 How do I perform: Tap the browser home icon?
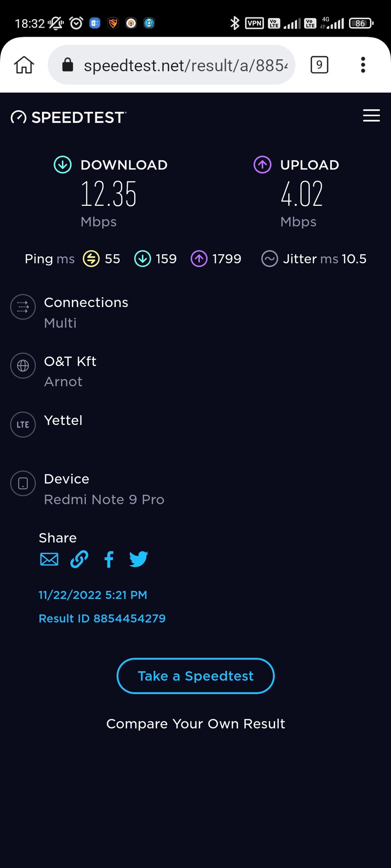[x=24, y=65]
